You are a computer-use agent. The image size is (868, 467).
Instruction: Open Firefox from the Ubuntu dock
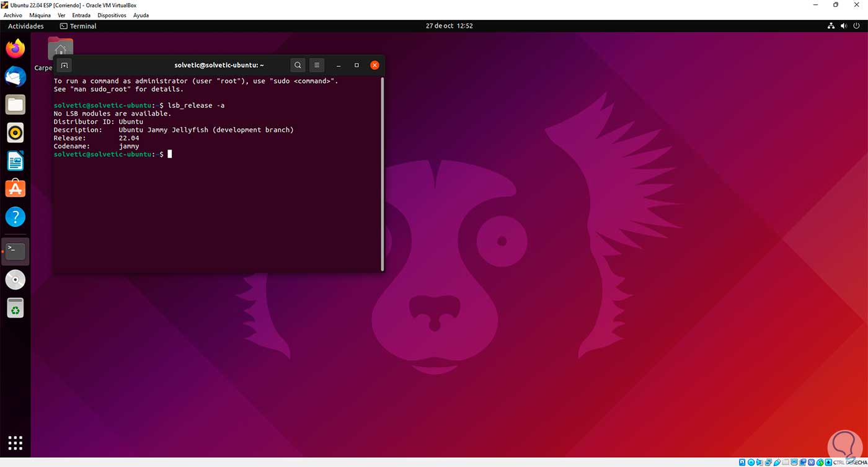click(15, 48)
